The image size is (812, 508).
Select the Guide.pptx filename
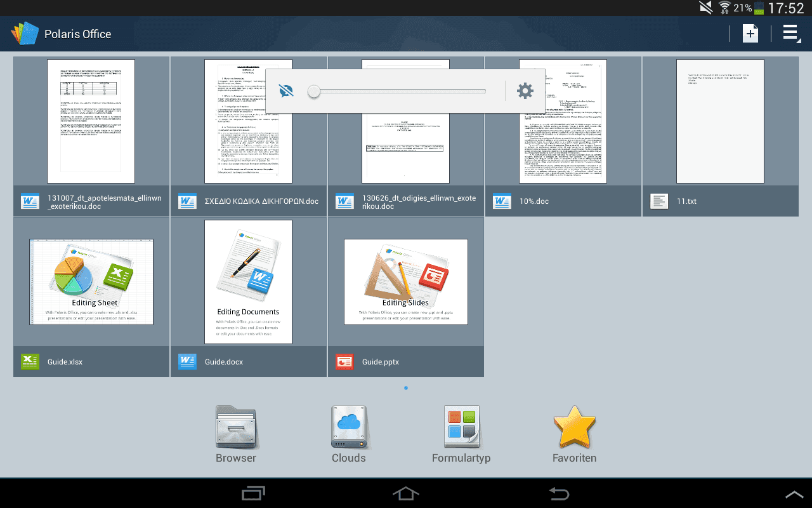point(381,362)
